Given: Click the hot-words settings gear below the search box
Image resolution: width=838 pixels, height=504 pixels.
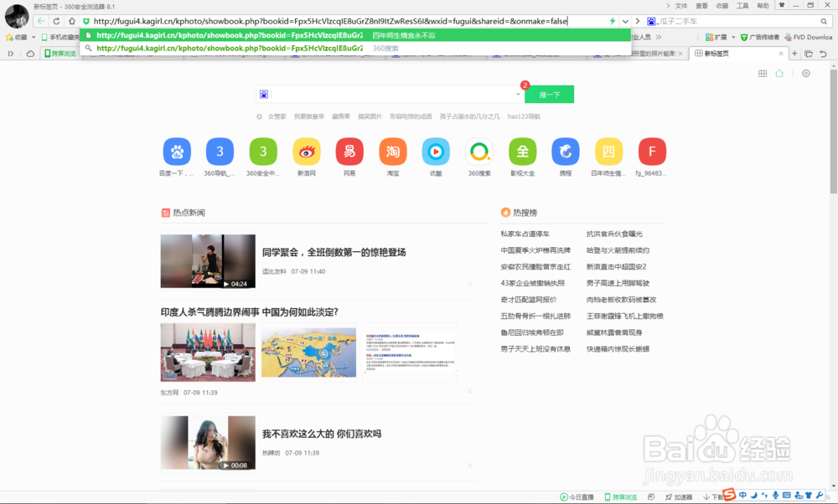Looking at the screenshot, I should coord(259,116).
